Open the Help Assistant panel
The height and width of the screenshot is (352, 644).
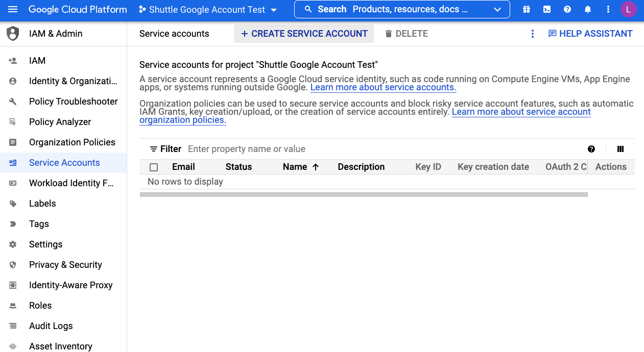tap(590, 34)
